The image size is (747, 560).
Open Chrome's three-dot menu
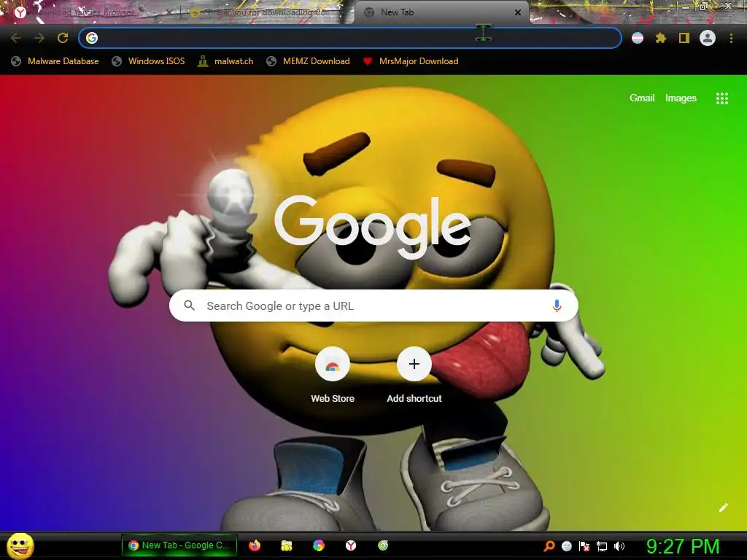(731, 38)
